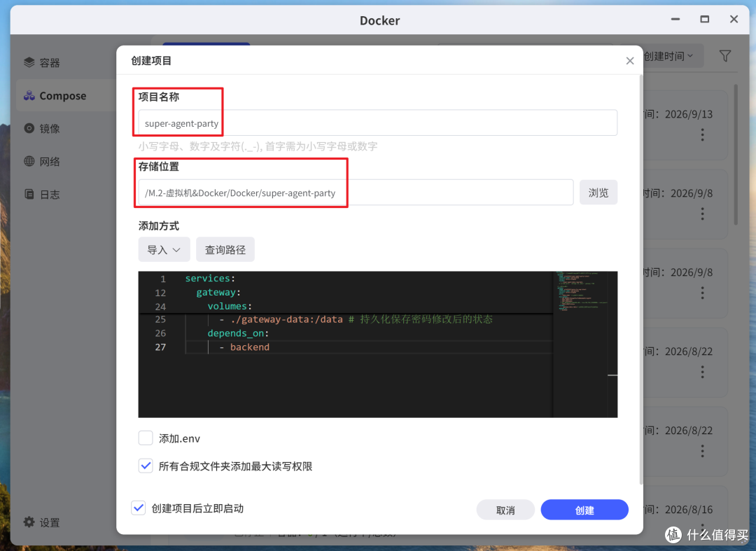
Task: Click the settings gear icon
Action: point(29,522)
